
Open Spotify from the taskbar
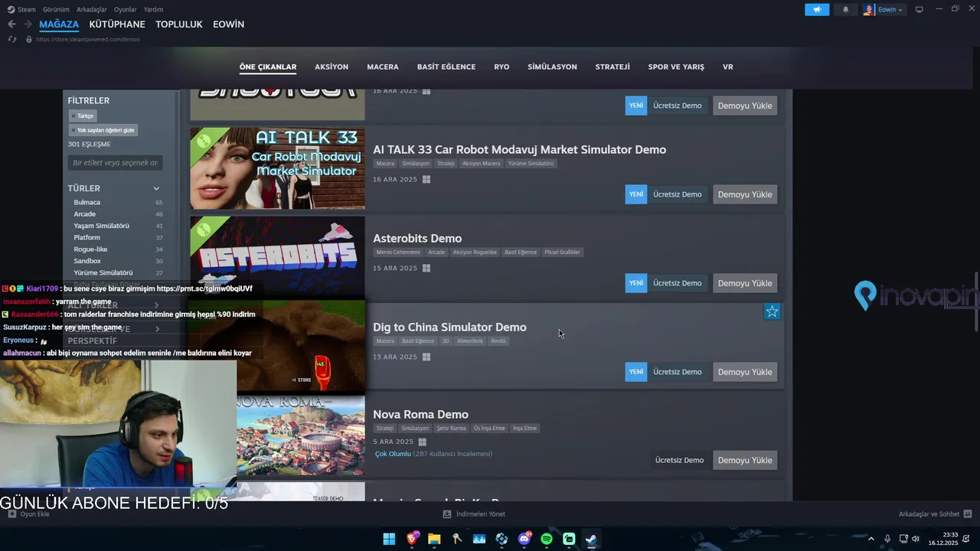click(547, 539)
